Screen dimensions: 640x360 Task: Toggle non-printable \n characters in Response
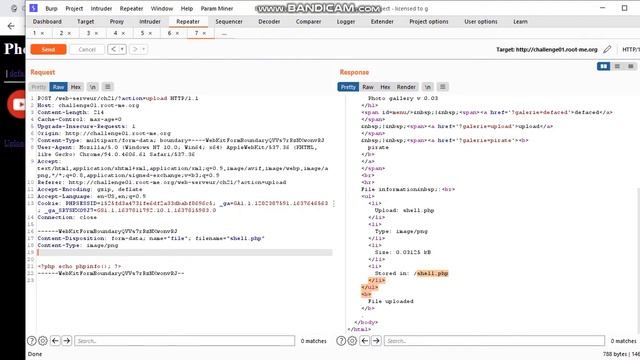point(427,87)
